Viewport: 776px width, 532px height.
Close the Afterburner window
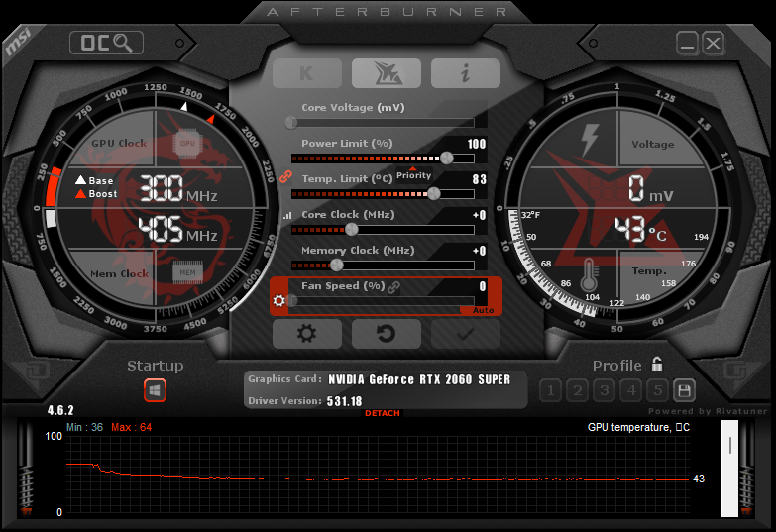coord(714,43)
